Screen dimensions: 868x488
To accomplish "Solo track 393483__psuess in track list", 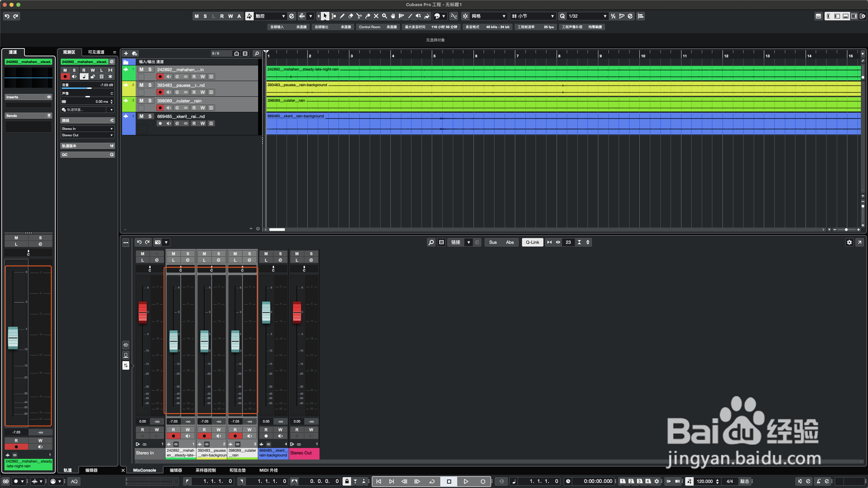I will tap(150, 85).
